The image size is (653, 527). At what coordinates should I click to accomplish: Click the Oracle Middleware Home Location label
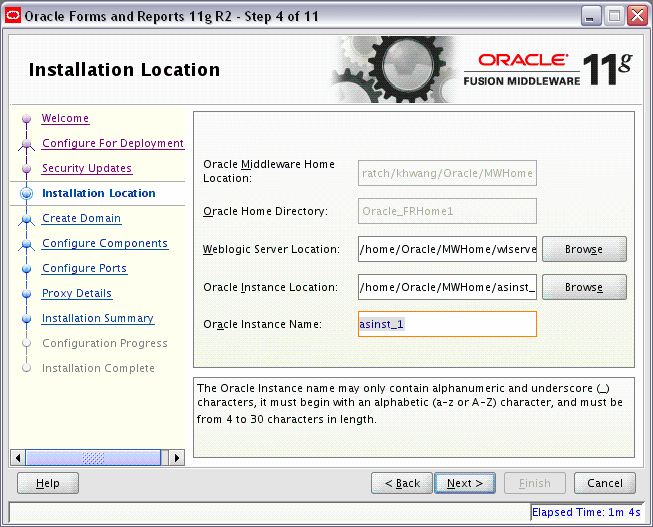269,171
